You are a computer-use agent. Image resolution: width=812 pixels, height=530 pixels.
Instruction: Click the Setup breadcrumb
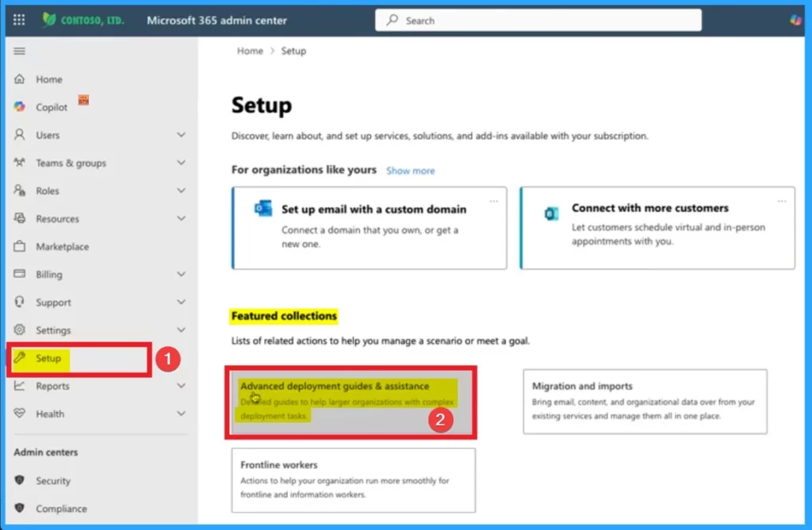(293, 51)
